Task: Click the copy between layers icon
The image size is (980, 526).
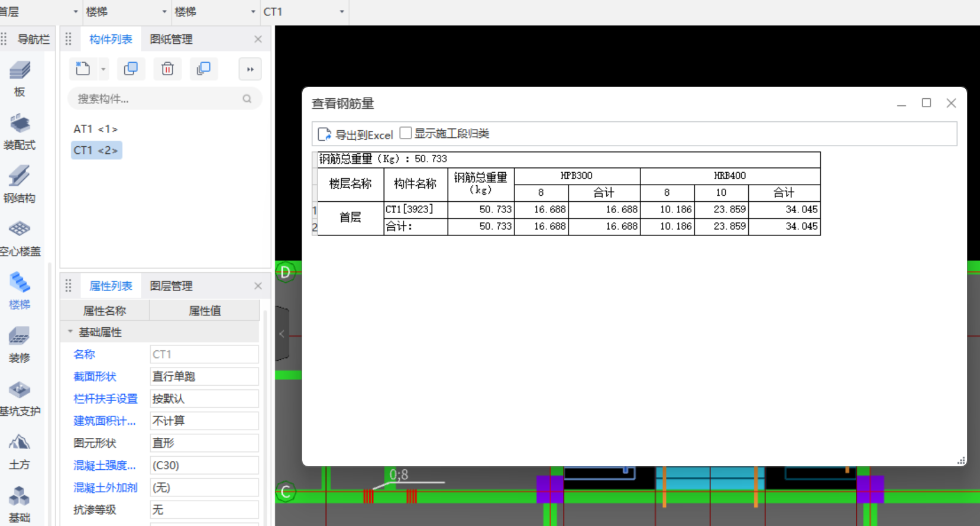Action: (x=203, y=69)
